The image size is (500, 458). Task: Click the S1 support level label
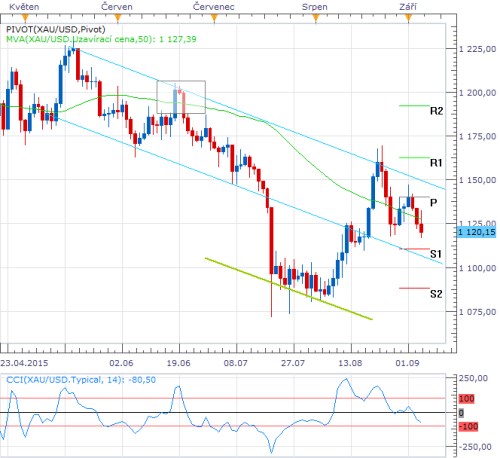436,254
